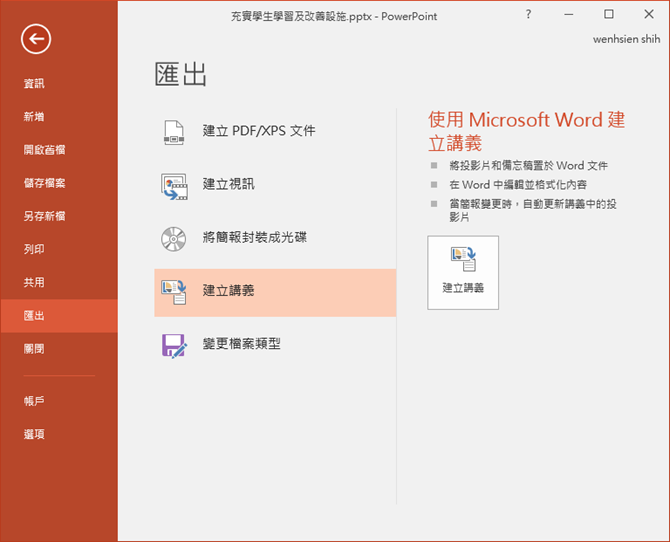Click the wenhsien shih account name
Screen dimensions: 670x542
click(626, 39)
